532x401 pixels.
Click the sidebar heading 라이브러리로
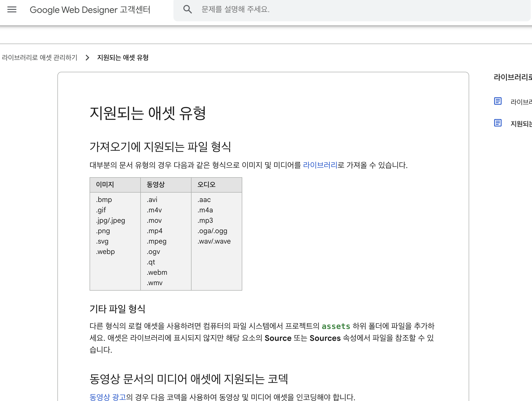point(512,77)
